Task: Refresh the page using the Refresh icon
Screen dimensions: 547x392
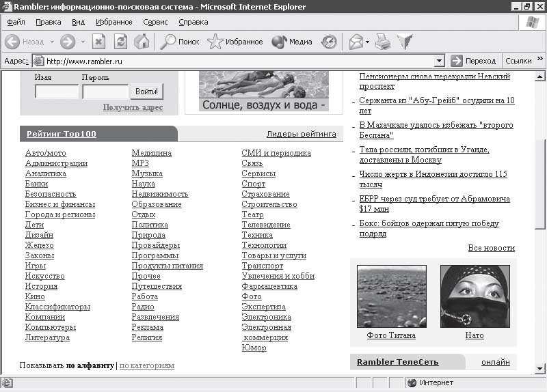Action: tap(120, 42)
